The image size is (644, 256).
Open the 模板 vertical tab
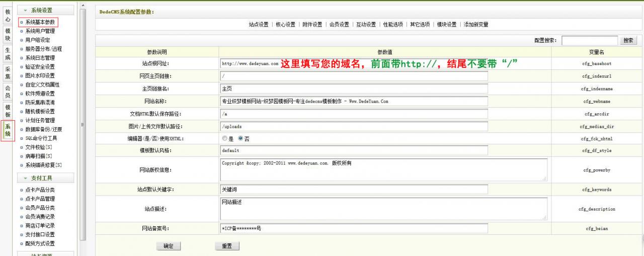(7, 111)
